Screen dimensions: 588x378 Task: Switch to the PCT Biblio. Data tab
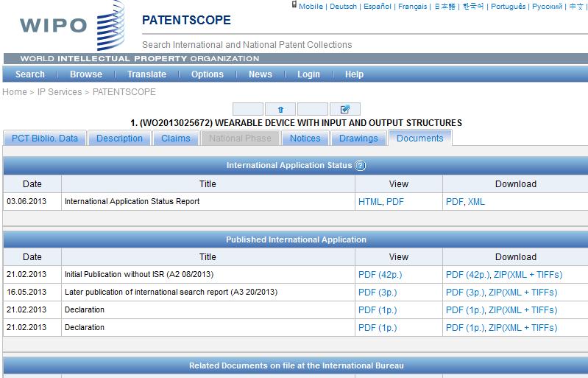click(45, 138)
